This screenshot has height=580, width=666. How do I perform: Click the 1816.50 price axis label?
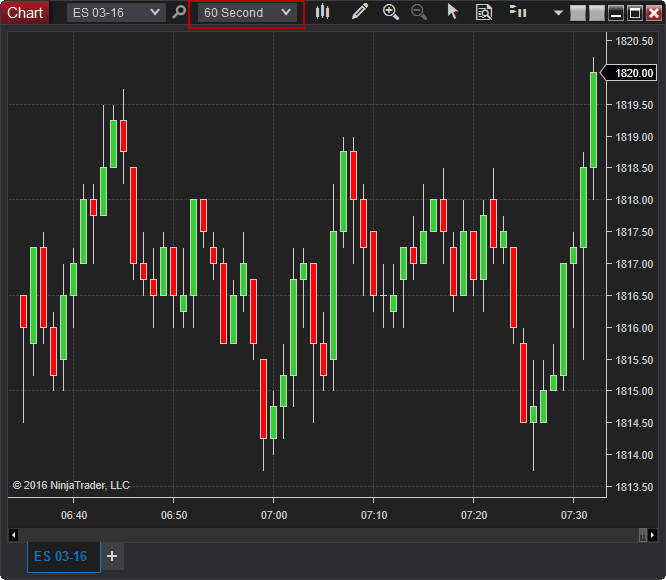634,296
